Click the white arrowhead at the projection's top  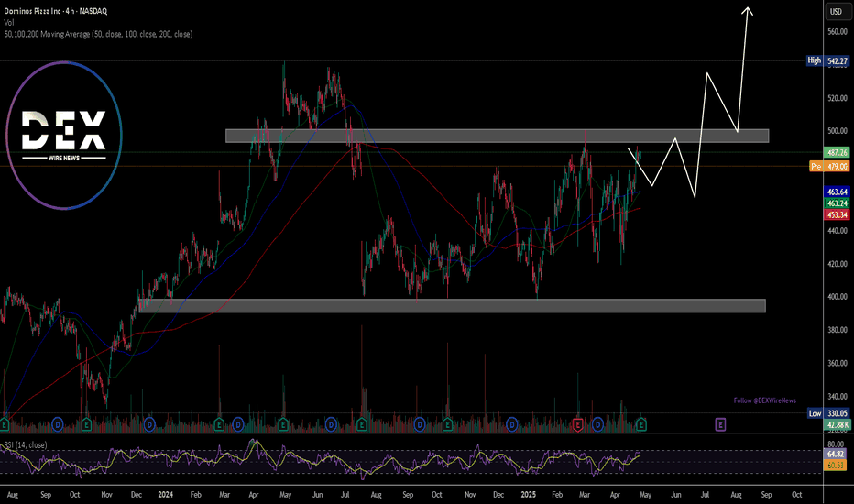749,11
